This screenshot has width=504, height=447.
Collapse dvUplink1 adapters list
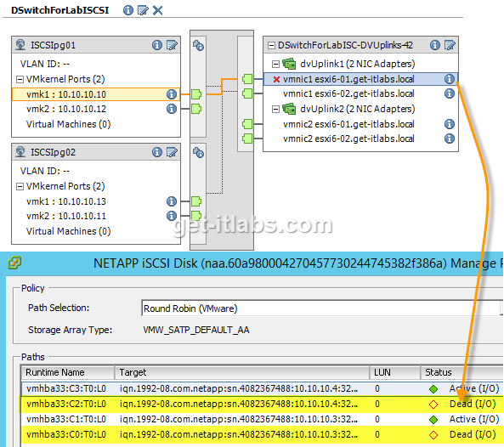coord(275,64)
